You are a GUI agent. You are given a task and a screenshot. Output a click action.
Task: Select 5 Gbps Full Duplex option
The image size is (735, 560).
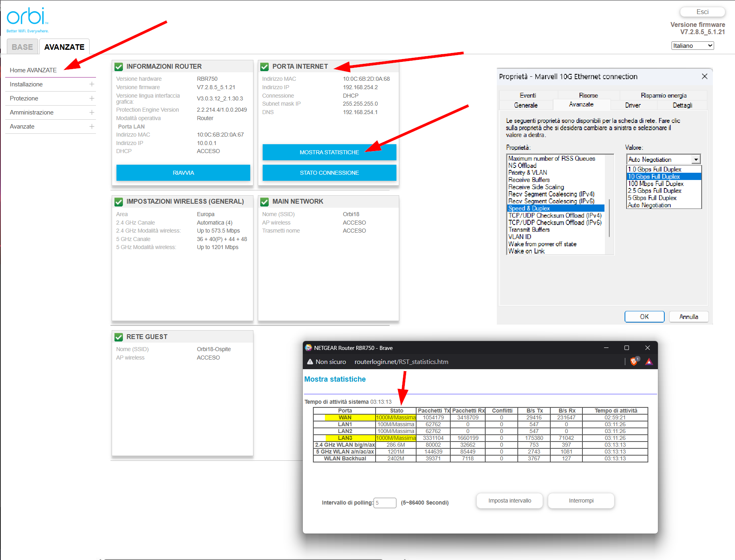664,198
